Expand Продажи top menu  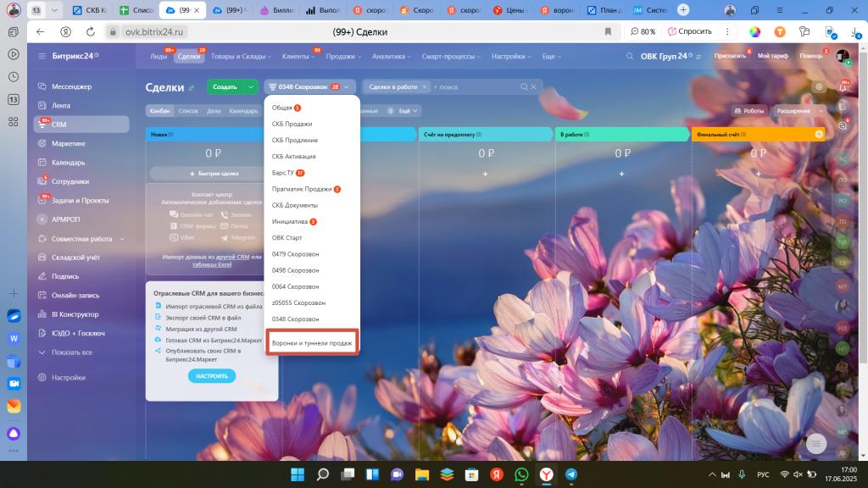tap(343, 57)
